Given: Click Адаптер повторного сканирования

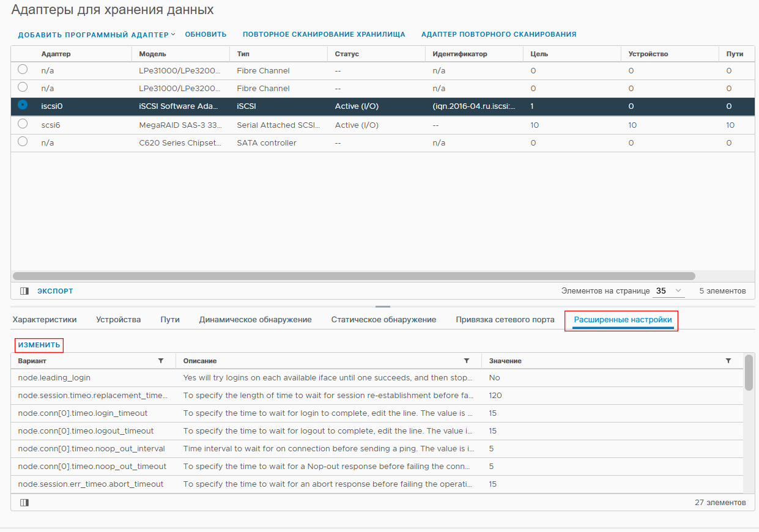Looking at the screenshot, I should point(499,35).
